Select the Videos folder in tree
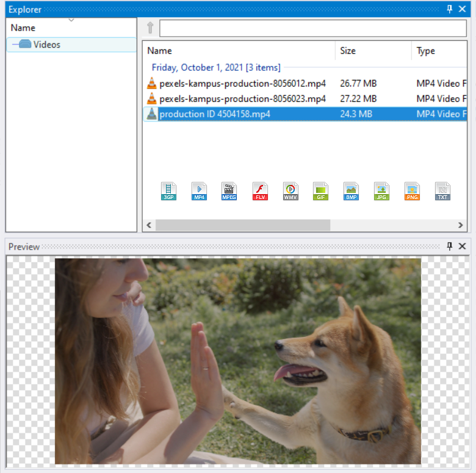The height and width of the screenshot is (473, 476). [x=46, y=45]
